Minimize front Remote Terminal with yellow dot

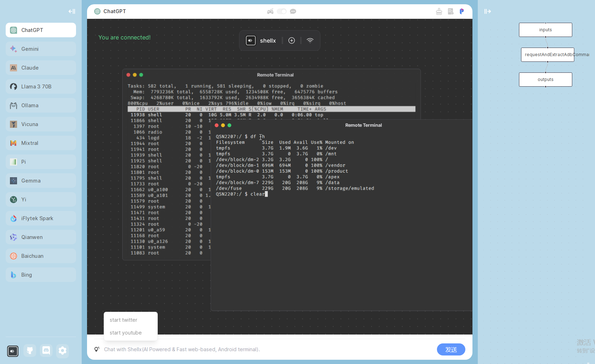click(223, 125)
